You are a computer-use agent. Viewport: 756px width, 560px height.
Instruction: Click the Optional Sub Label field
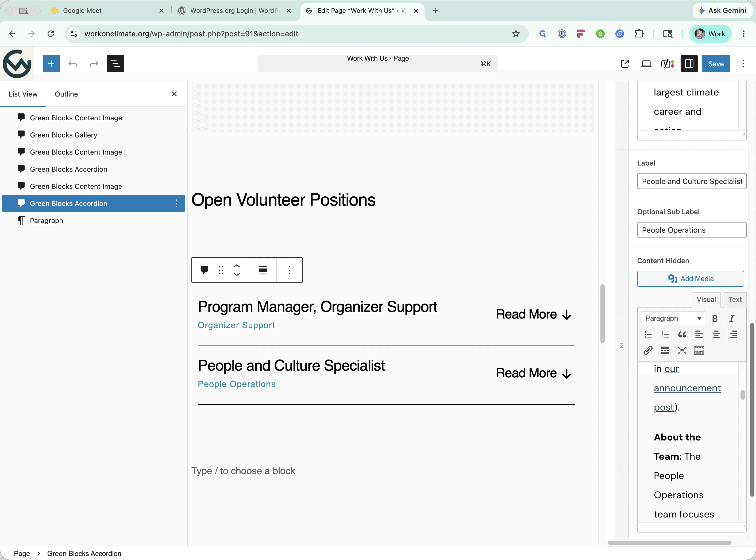click(x=692, y=230)
